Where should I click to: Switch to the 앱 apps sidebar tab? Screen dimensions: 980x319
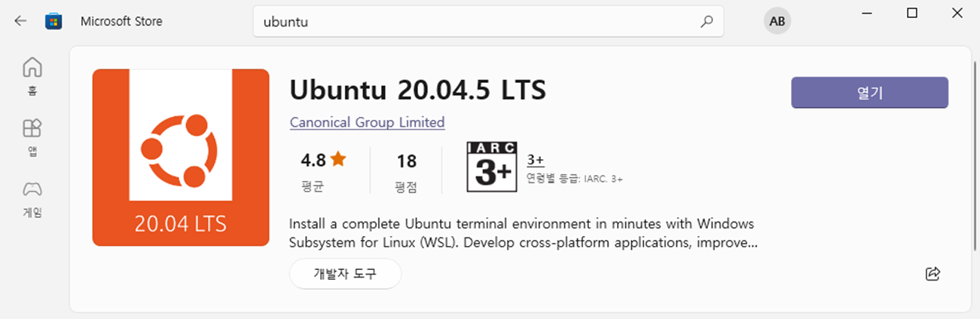tap(32, 137)
